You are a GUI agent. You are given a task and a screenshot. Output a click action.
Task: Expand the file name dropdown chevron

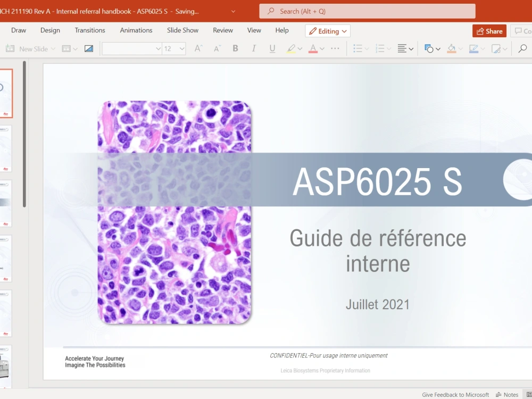(x=233, y=11)
